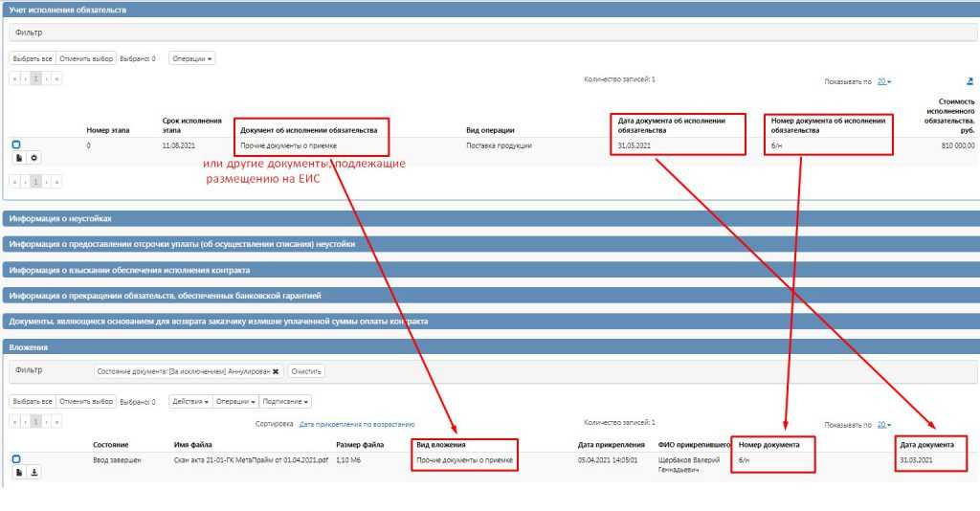
Task: Go to next page in Вложения pagination
Action: [46, 422]
